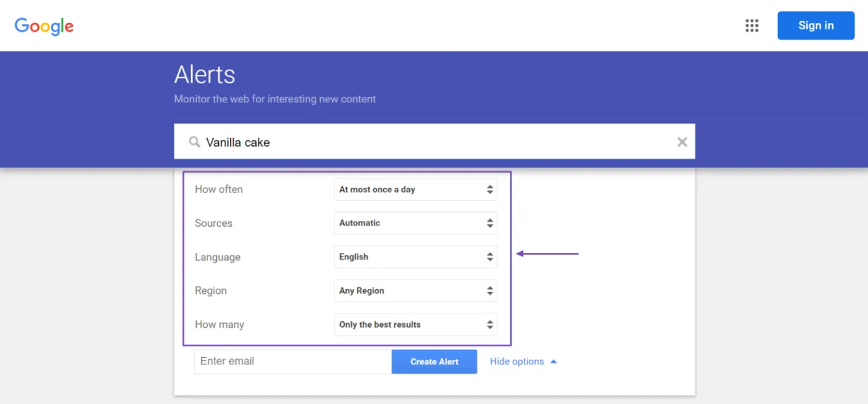Screen dimensions: 868x404
Task: Open the Region dropdown showing Any Region
Action: pos(415,291)
